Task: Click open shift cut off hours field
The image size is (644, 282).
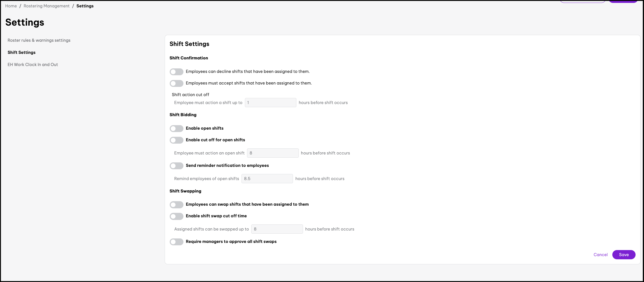Action: pyautogui.click(x=273, y=153)
